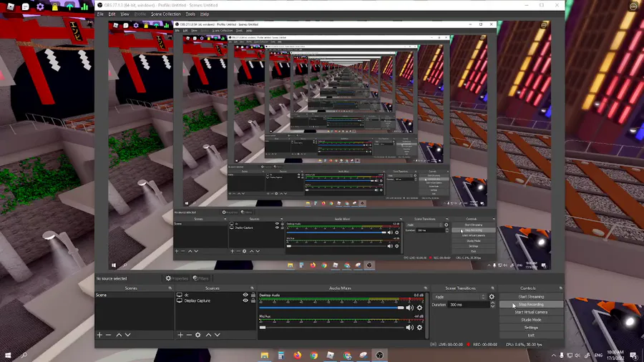Open the Help menu

tap(205, 14)
